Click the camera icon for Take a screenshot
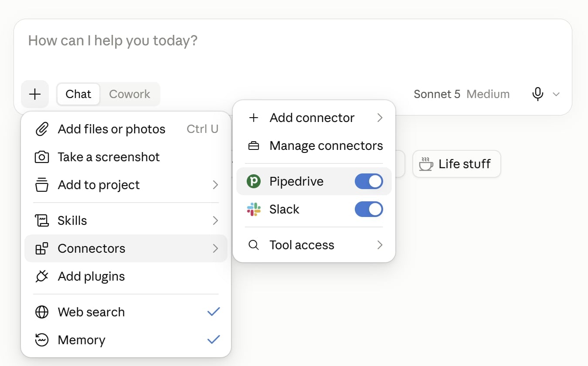Screen dimensions: 588x366 [41, 157]
